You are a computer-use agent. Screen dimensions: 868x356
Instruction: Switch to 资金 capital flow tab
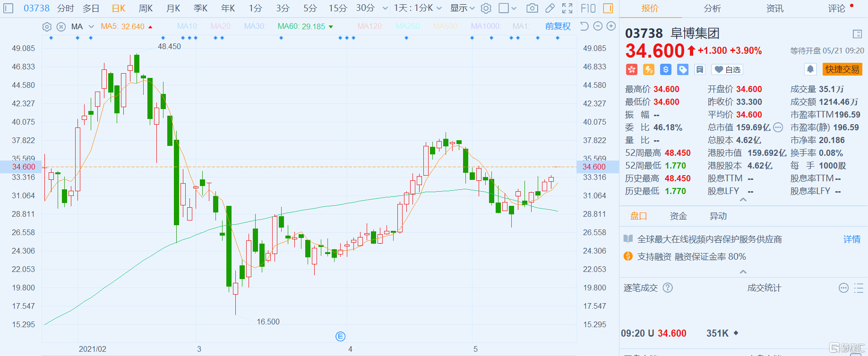[679, 216]
